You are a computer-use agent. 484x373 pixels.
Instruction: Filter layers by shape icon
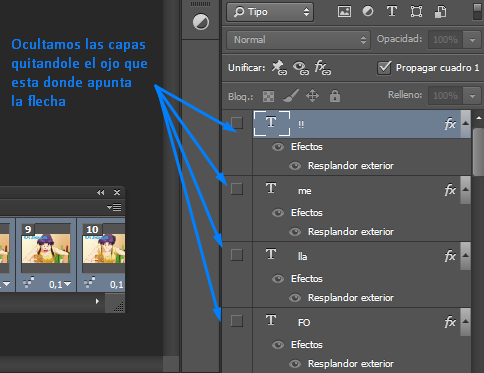(416, 11)
